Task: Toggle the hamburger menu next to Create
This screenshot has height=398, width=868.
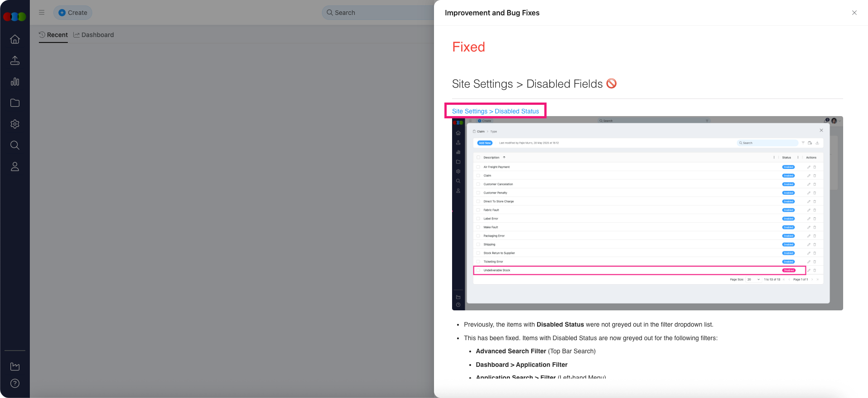Action: pyautogui.click(x=42, y=13)
